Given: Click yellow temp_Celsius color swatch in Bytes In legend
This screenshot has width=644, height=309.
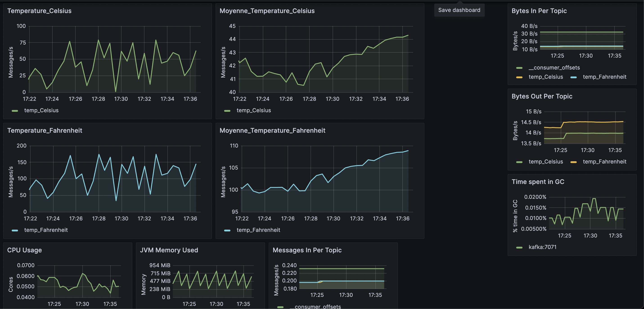Looking at the screenshot, I should [x=519, y=77].
